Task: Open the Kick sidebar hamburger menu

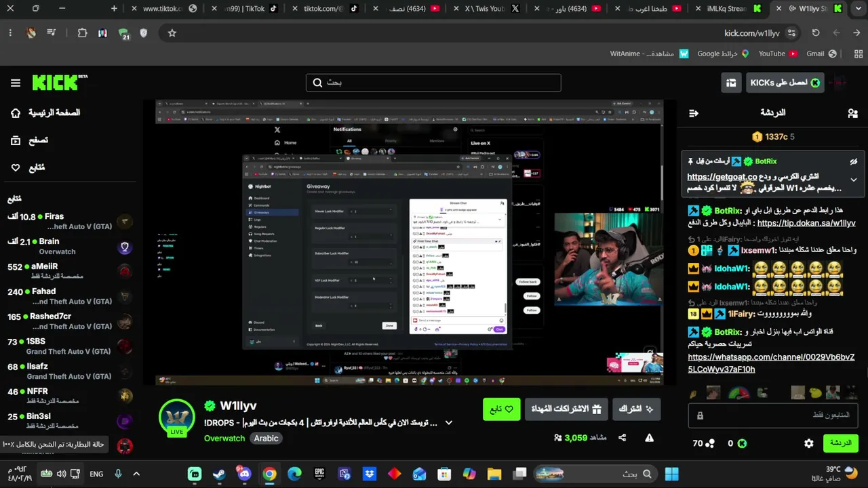Action: (16, 83)
